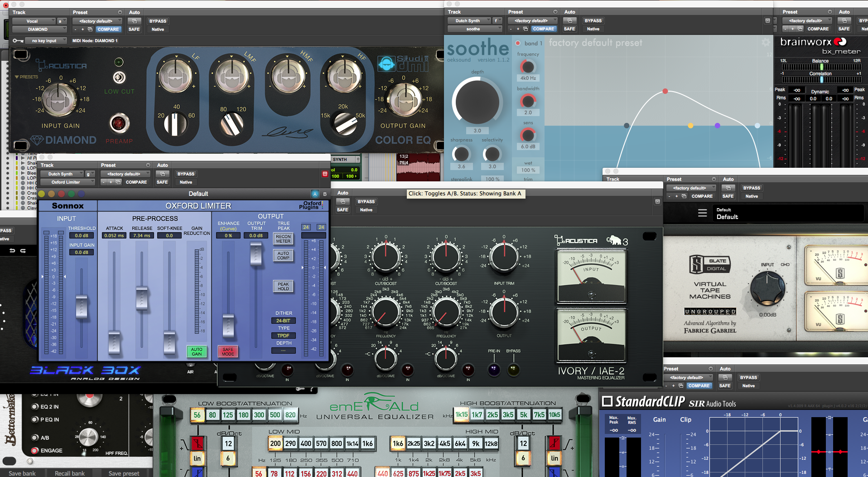Select 4k5 high mid frequency in Emerald
Viewport: 868px width, 477px height.
pyautogui.click(x=444, y=443)
